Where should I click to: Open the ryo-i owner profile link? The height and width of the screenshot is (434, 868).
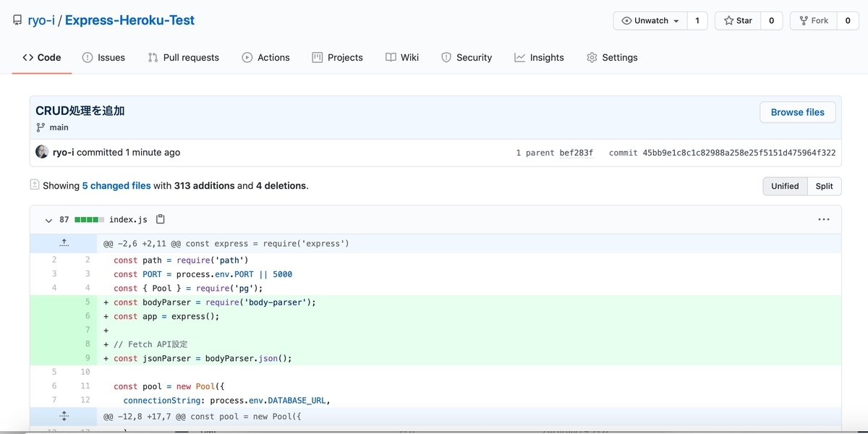coord(41,20)
